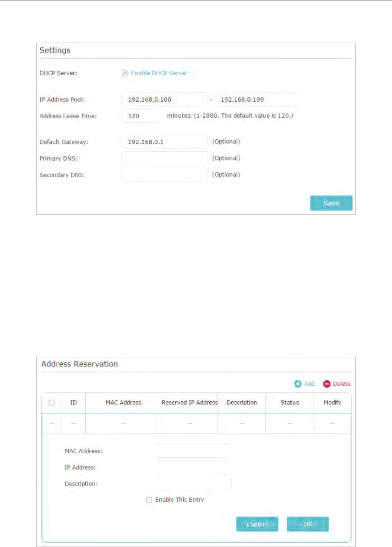The height and width of the screenshot is (547, 392).
Task: Click the Add link text
Action: 309,384
